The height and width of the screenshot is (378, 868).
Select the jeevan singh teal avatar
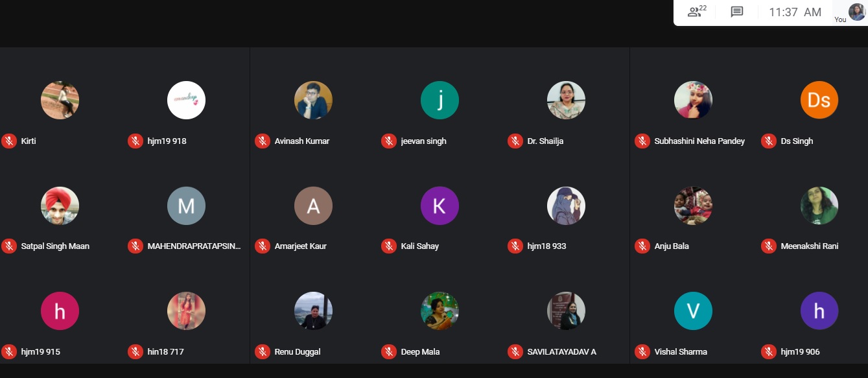click(x=440, y=100)
